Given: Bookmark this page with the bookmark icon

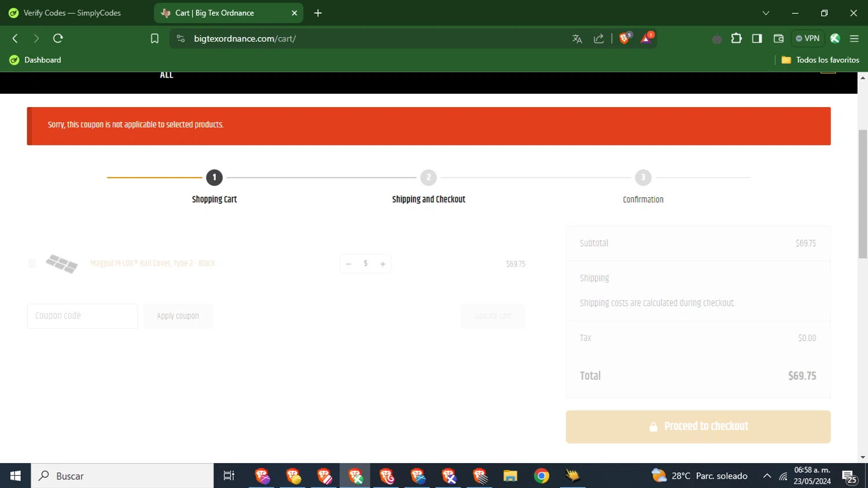Looking at the screenshot, I should 155,39.
